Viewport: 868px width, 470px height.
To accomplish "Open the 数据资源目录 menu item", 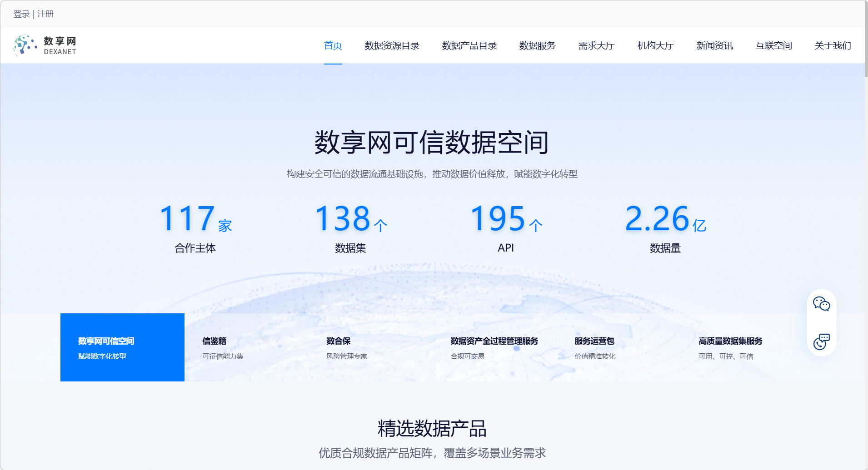I will click(x=392, y=45).
